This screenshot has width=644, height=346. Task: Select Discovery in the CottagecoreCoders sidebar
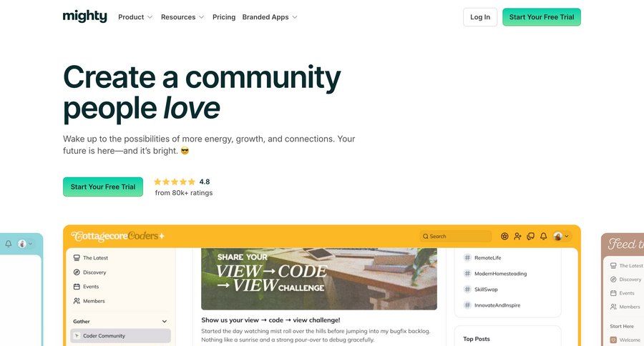(x=94, y=272)
